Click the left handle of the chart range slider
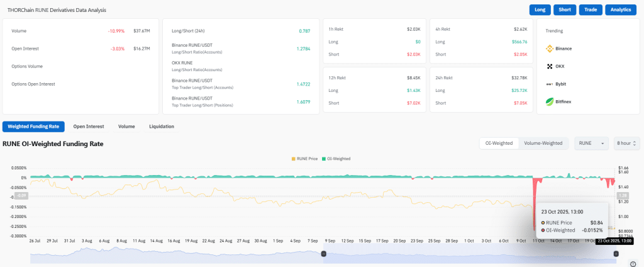Viewport: 644px width, 267px height. coord(324,254)
